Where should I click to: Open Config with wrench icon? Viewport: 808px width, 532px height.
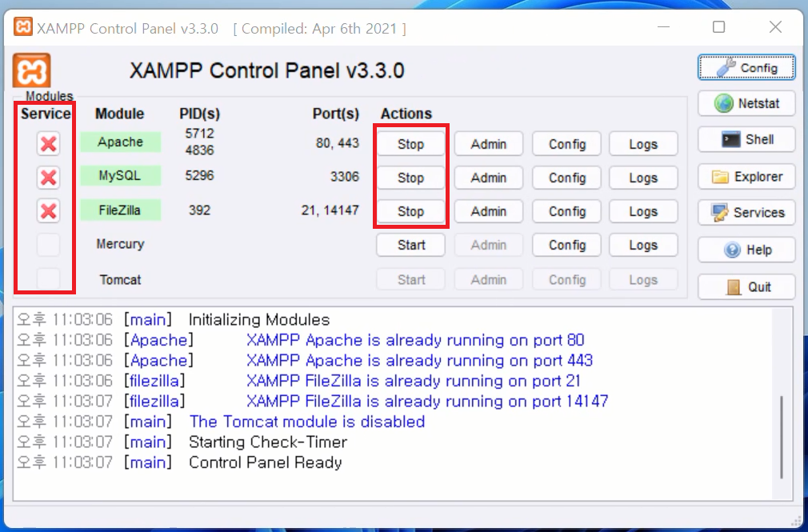pos(746,67)
